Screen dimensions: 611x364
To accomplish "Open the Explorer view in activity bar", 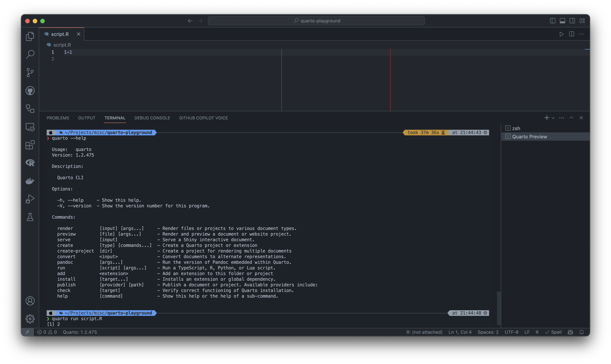I will point(30,36).
